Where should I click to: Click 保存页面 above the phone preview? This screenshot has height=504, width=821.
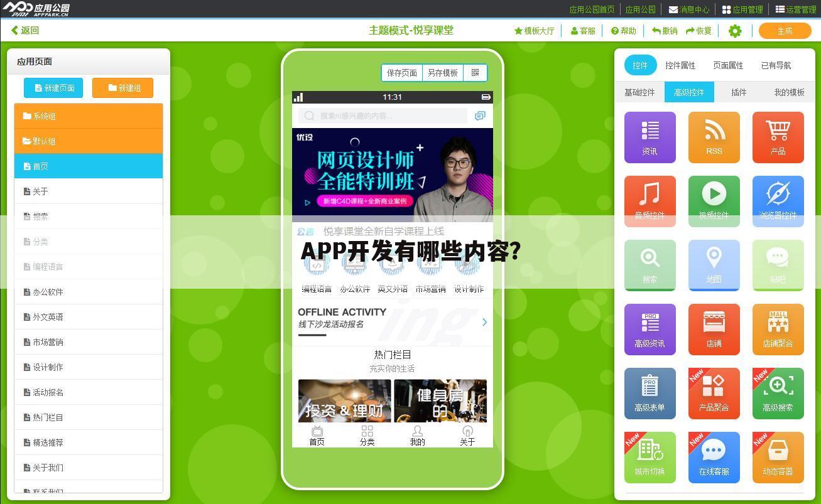[402, 73]
